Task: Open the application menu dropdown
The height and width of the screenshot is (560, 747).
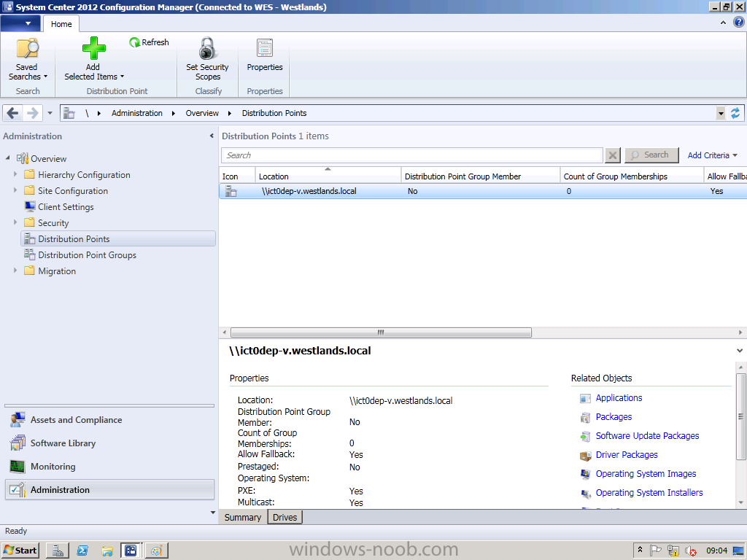Action: [20, 23]
